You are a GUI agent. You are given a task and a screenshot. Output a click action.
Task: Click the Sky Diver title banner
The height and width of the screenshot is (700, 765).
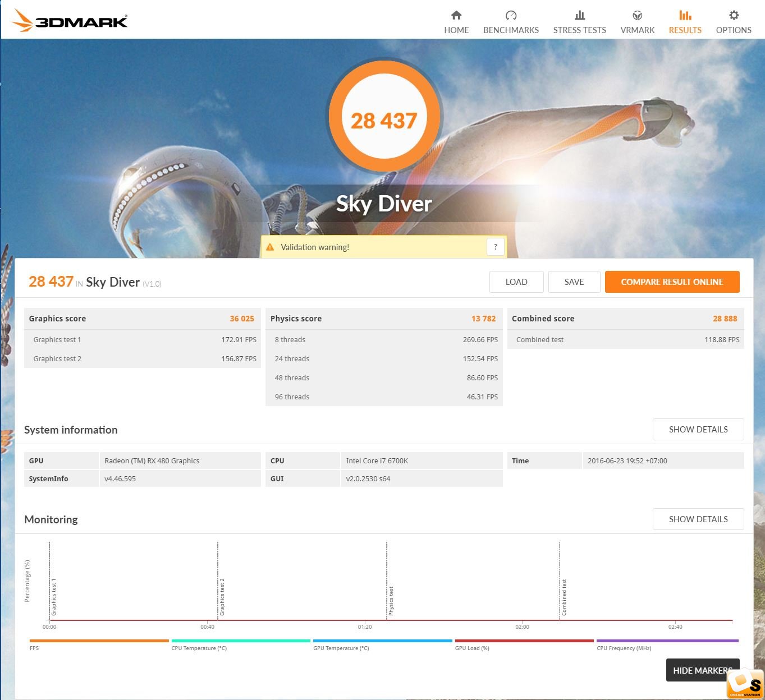[x=384, y=204]
